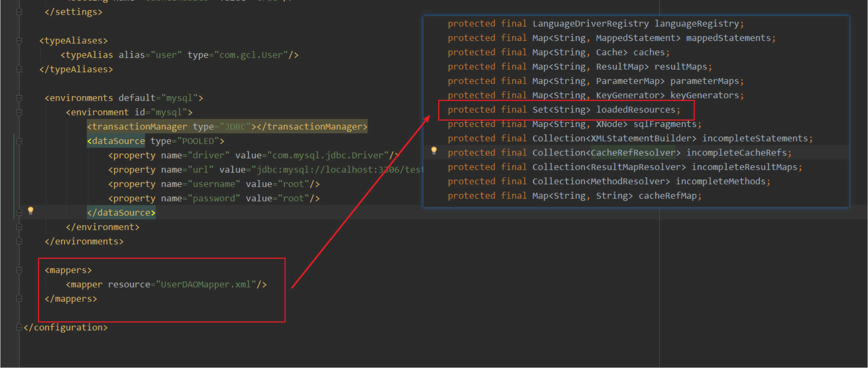Collapse the environments default="mysql" block

[19, 98]
